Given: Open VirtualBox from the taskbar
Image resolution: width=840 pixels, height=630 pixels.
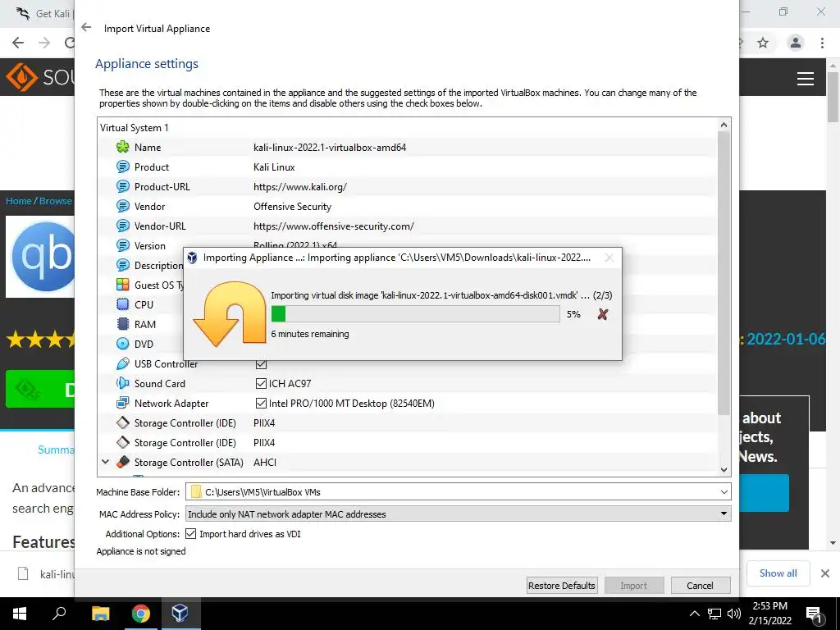Looking at the screenshot, I should coord(180,613).
